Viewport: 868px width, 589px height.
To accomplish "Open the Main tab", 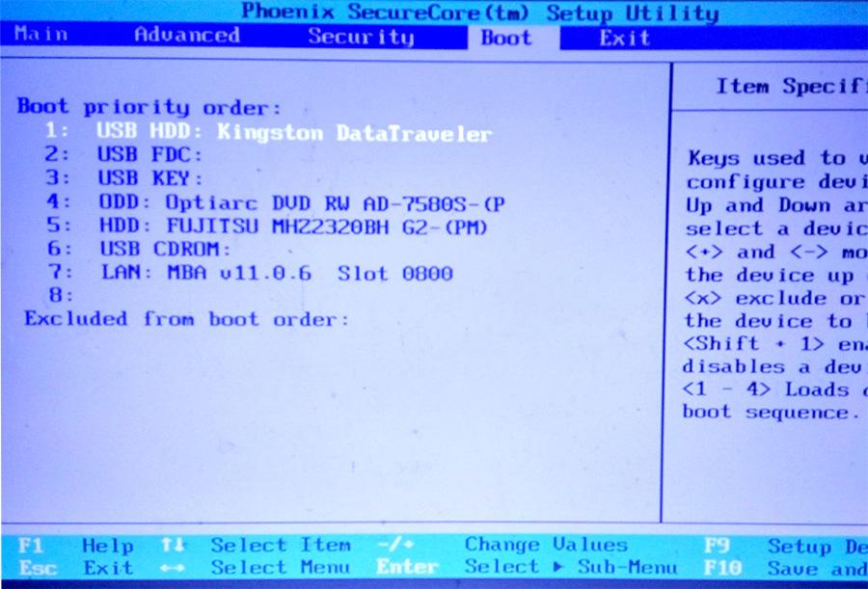I will (41, 35).
